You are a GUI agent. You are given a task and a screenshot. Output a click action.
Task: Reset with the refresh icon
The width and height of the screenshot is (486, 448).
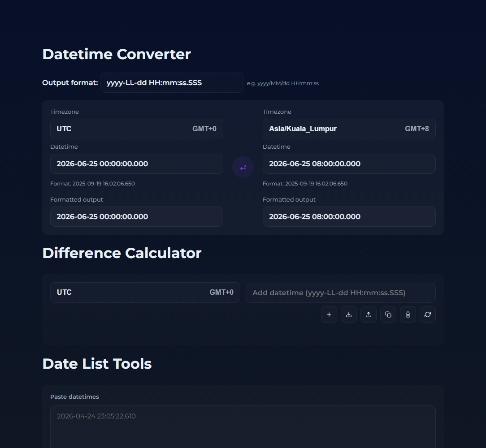click(x=427, y=314)
